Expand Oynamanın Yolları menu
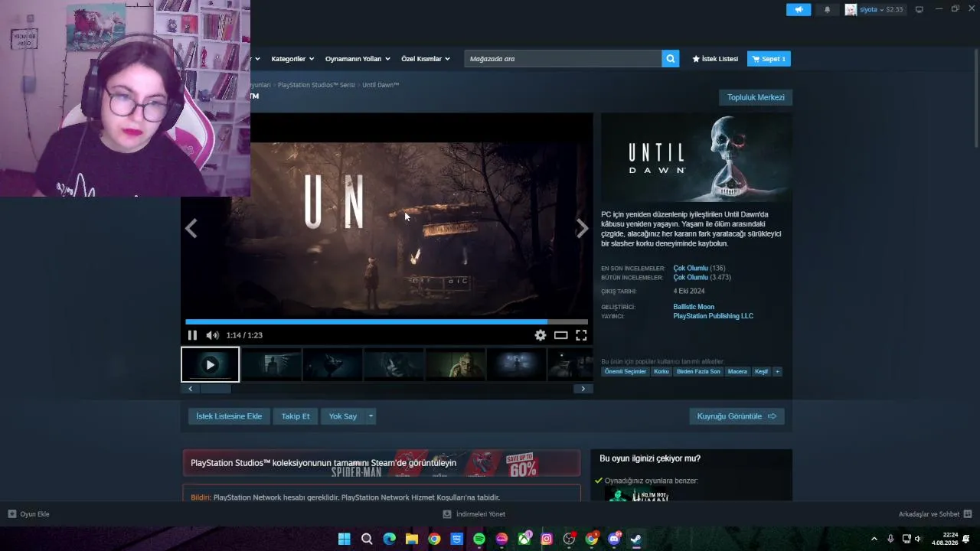Image resolution: width=980 pixels, height=551 pixels. 358,59
